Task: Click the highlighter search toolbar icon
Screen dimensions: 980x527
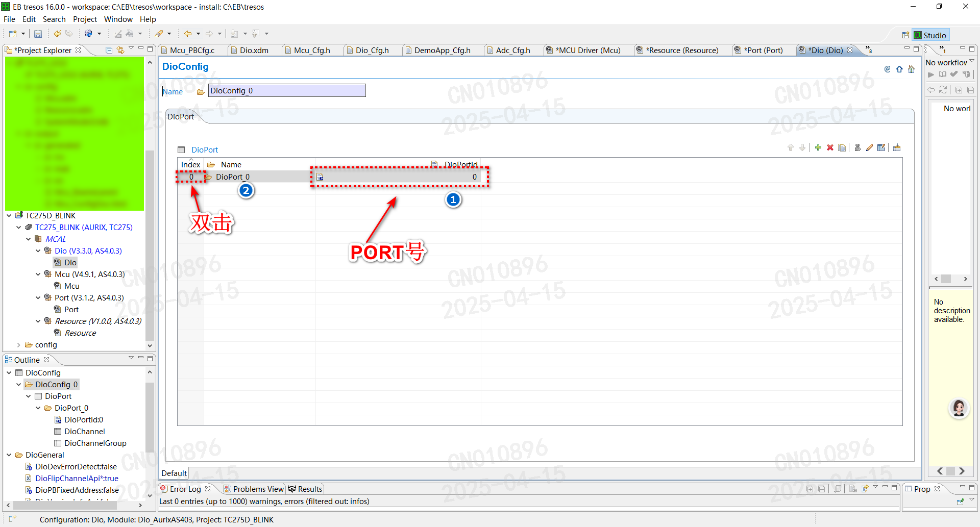Action: click(x=159, y=34)
